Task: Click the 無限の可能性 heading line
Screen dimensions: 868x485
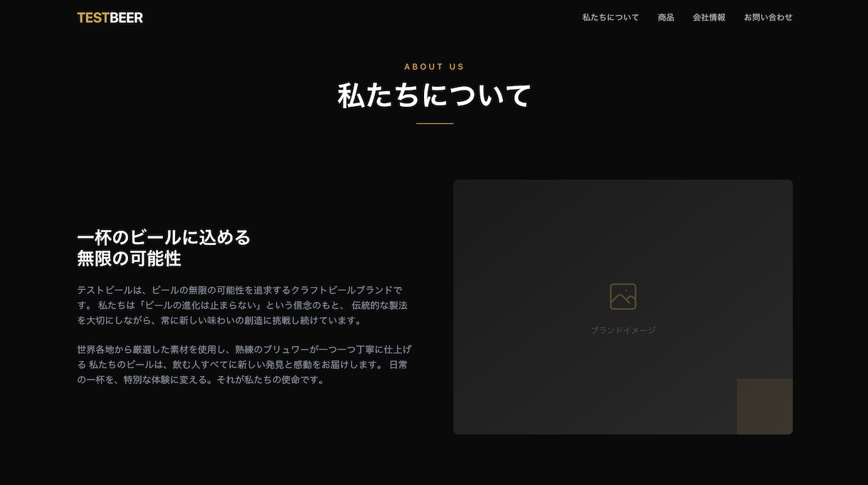Action: (129, 259)
